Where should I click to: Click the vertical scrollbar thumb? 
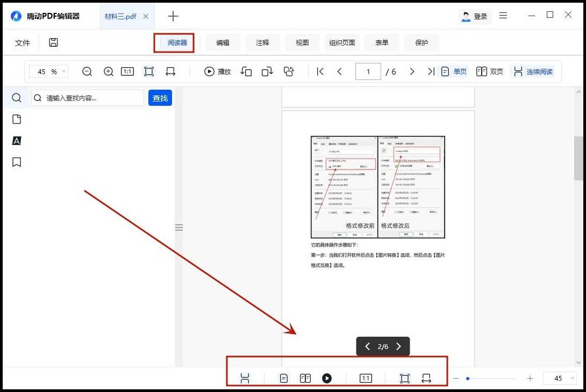578,158
